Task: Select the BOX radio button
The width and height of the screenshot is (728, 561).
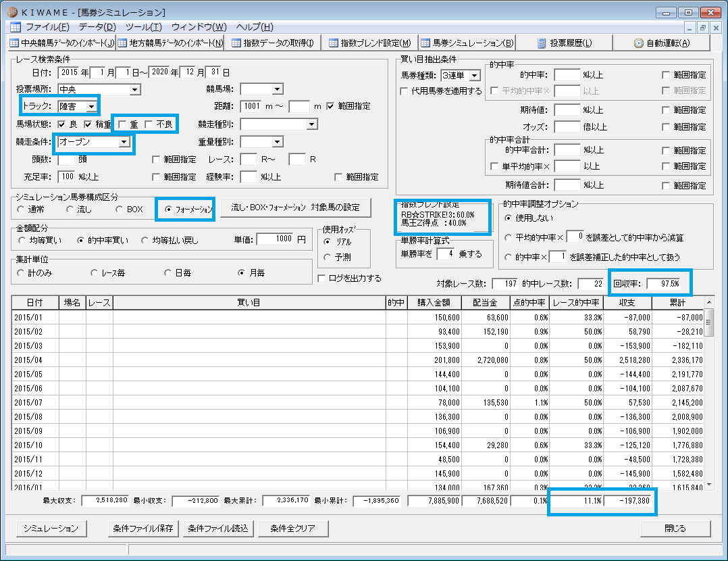Action: click(119, 209)
